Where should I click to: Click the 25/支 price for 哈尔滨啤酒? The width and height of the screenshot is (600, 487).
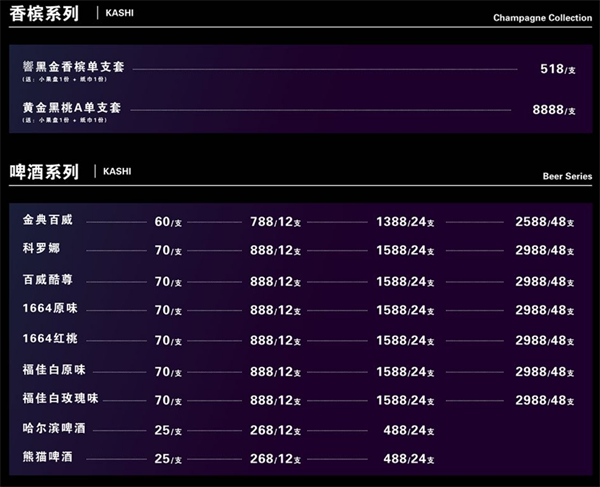(x=168, y=430)
